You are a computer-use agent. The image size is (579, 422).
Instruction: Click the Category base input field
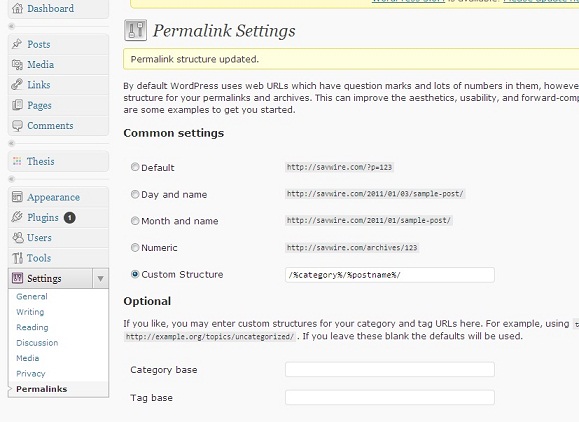(x=390, y=369)
